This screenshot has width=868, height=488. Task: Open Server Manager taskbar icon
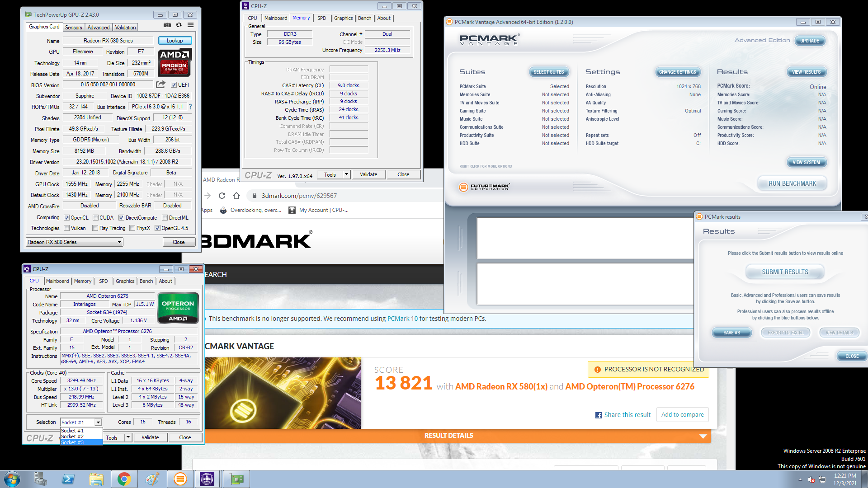tap(40, 479)
